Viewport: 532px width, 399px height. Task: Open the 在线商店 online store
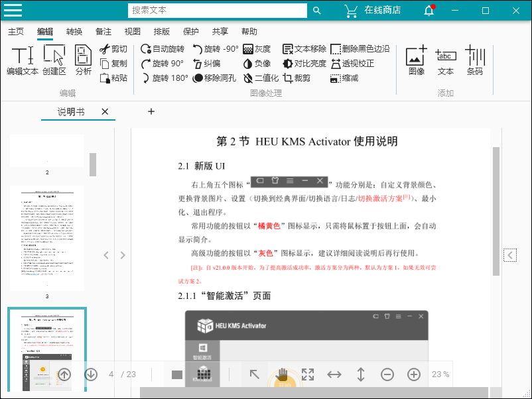tap(373, 11)
